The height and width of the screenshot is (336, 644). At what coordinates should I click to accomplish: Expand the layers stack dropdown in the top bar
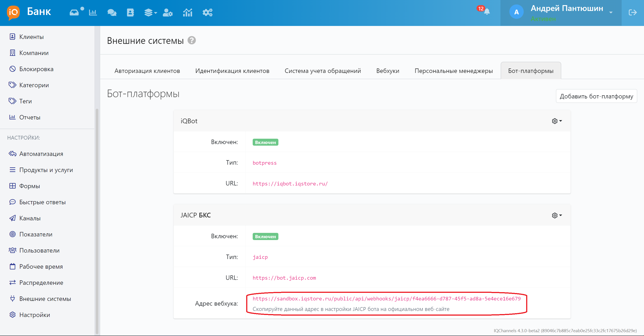click(x=150, y=12)
